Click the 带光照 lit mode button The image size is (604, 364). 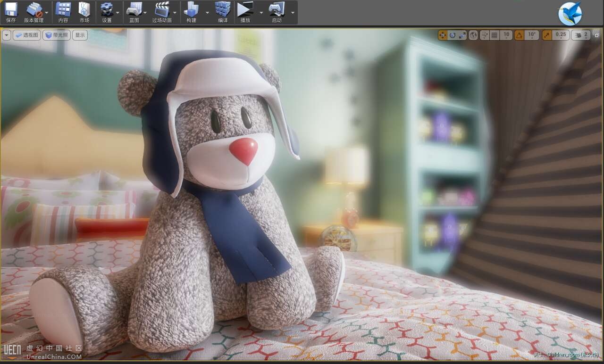[57, 35]
